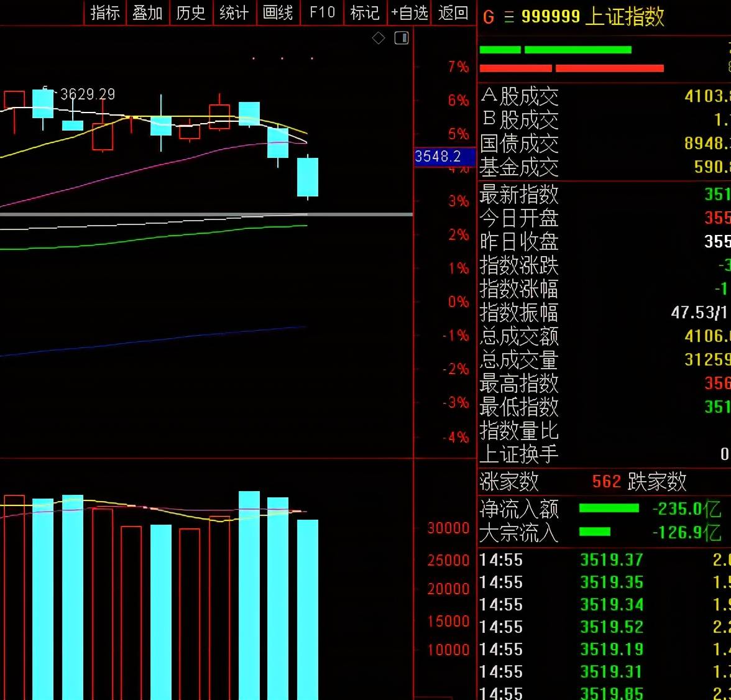Click the 标记 mark button
The height and width of the screenshot is (700, 731).
click(x=364, y=12)
